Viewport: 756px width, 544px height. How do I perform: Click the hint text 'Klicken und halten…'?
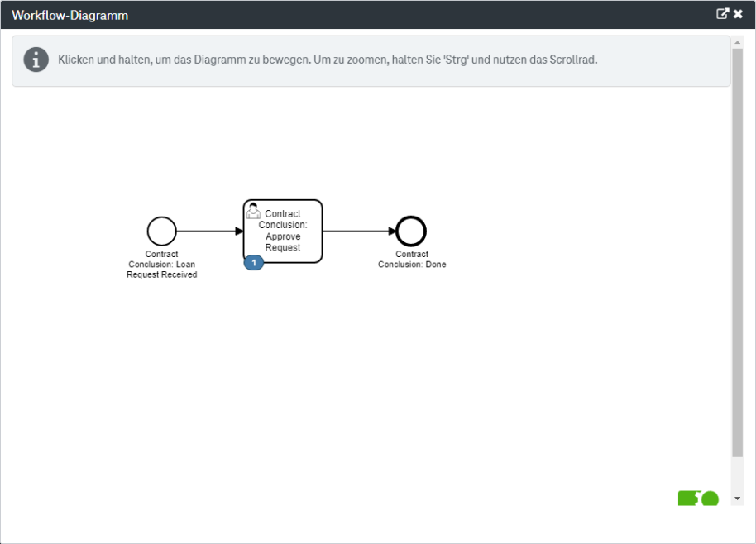[x=328, y=60]
